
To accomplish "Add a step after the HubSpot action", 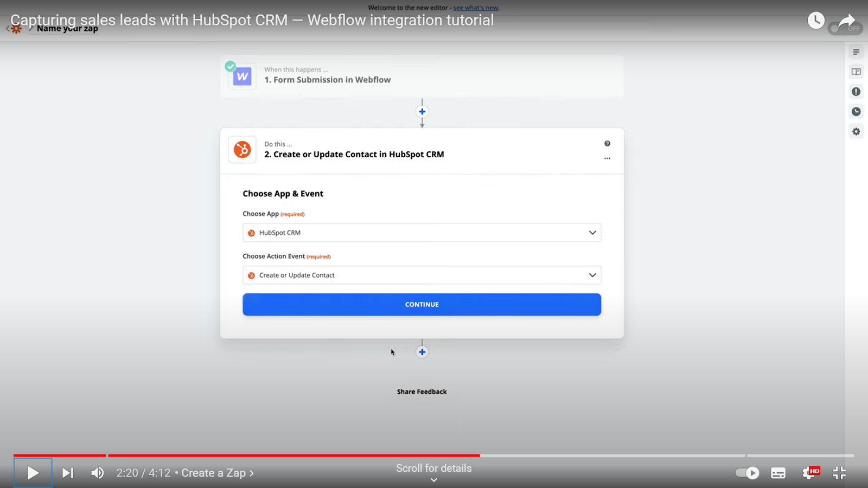I will [422, 352].
